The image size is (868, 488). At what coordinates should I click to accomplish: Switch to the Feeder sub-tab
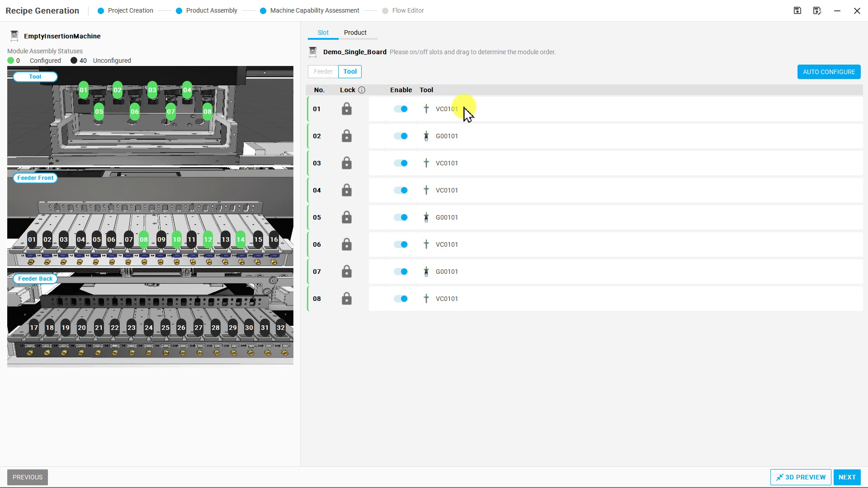[323, 71]
